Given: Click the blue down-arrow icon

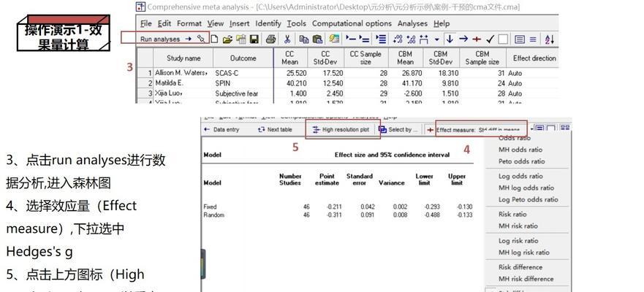Looking at the screenshot, I should coord(450,39).
